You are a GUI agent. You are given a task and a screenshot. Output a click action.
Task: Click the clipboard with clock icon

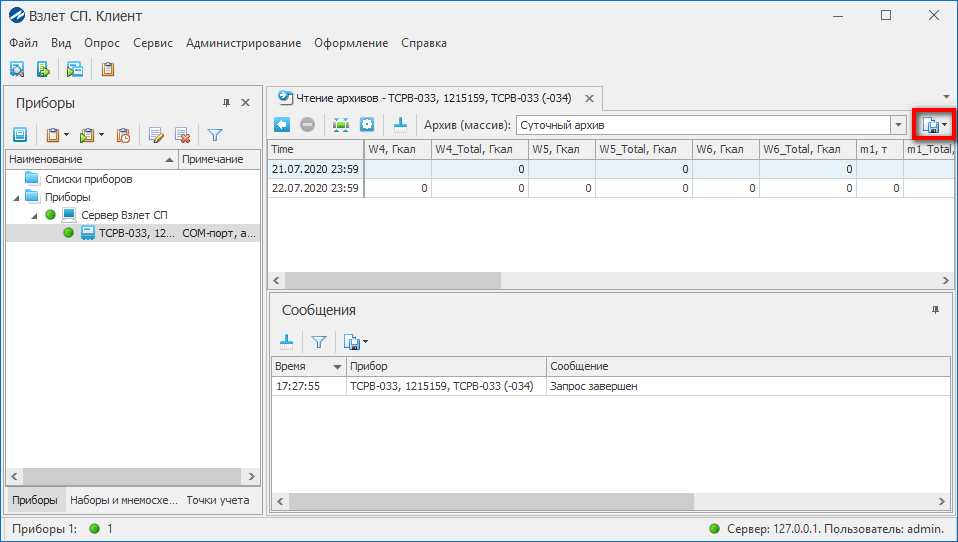click(x=123, y=135)
